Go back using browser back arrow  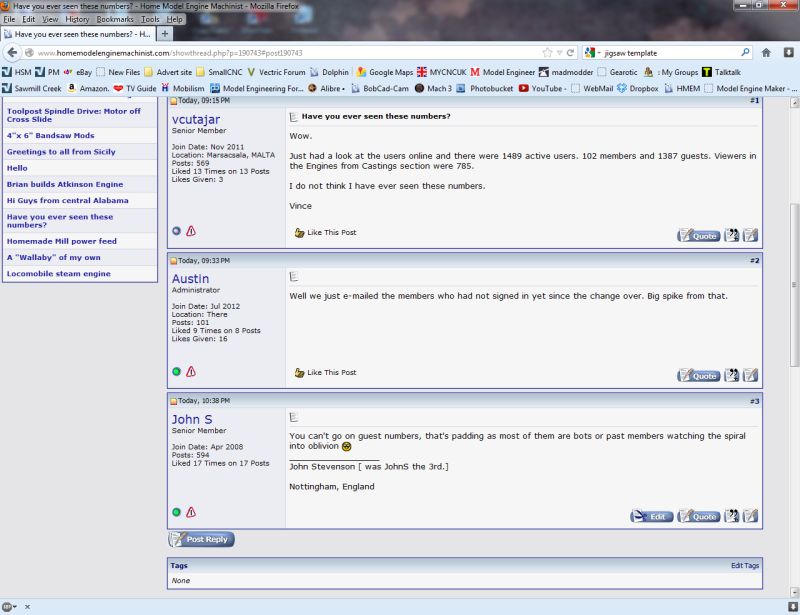coord(12,53)
